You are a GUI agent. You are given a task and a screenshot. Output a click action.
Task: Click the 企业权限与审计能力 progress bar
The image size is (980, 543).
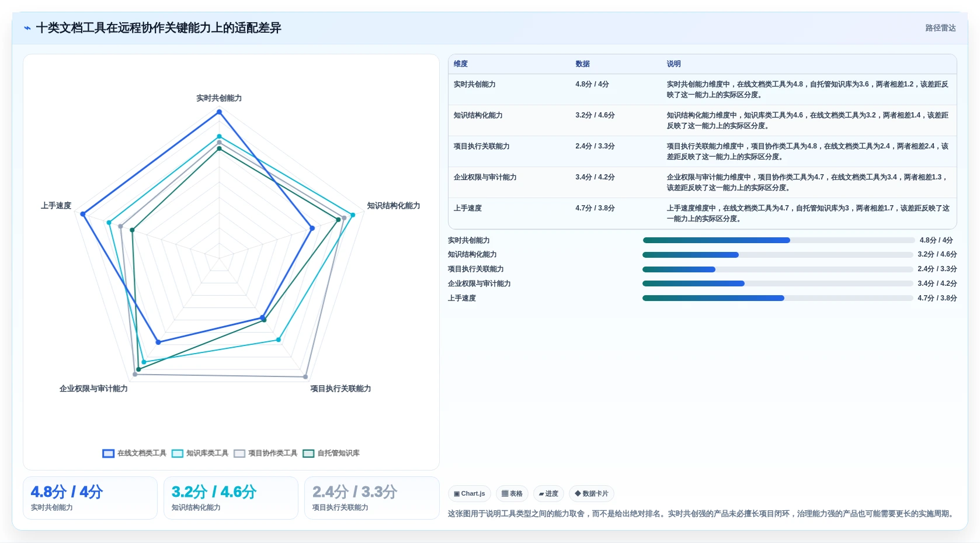(777, 283)
